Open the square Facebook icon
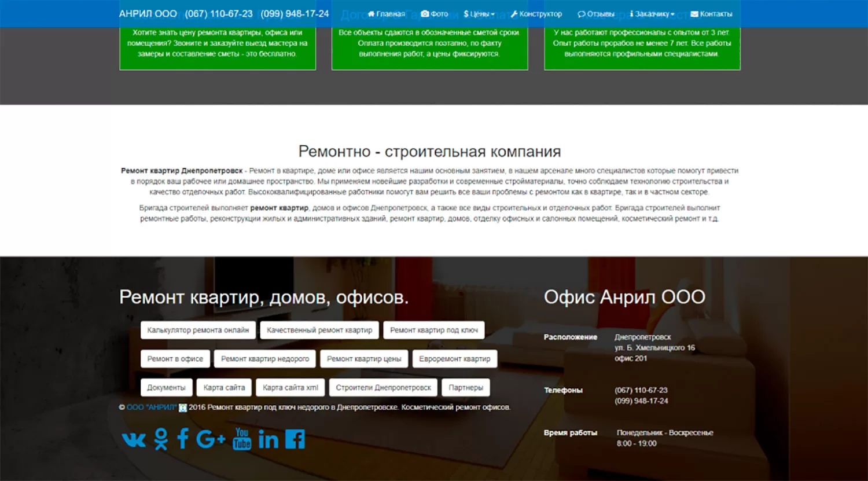868x481 pixels. pos(295,439)
